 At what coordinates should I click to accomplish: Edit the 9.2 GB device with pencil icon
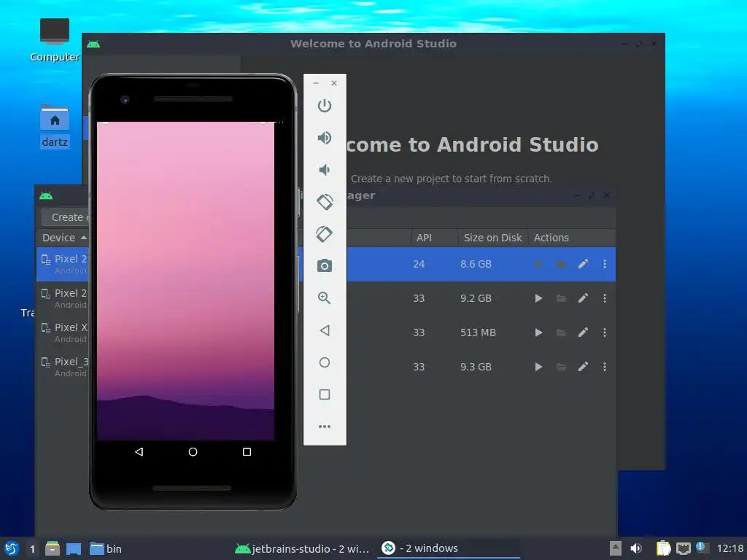click(583, 298)
